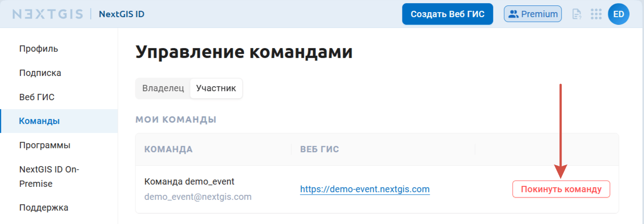Image resolution: width=644 pixels, height=224 pixels.
Task: Switch to the Владелец tab
Action: (163, 88)
